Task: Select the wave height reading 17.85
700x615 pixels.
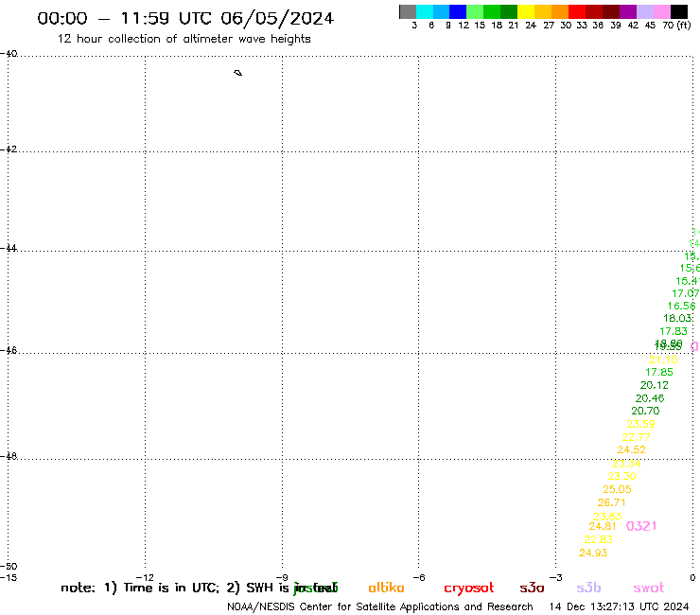Action: pyautogui.click(x=659, y=372)
